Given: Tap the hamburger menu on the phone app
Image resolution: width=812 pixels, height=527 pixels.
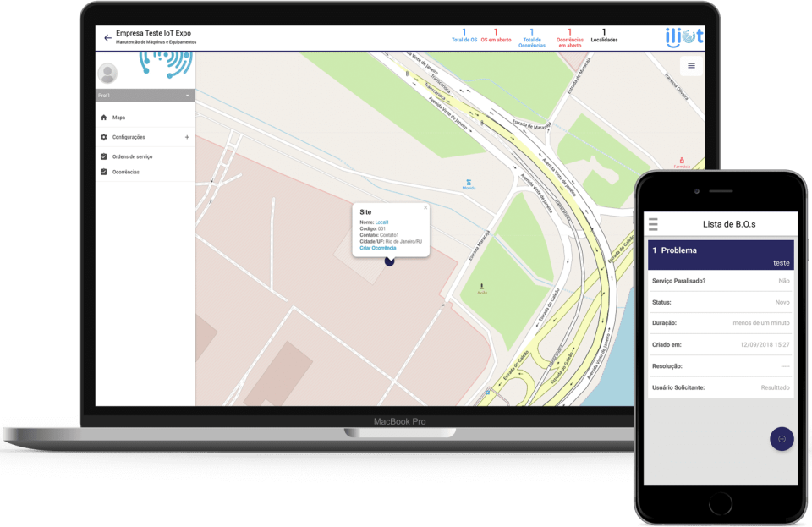Looking at the screenshot, I should [x=652, y=223].
